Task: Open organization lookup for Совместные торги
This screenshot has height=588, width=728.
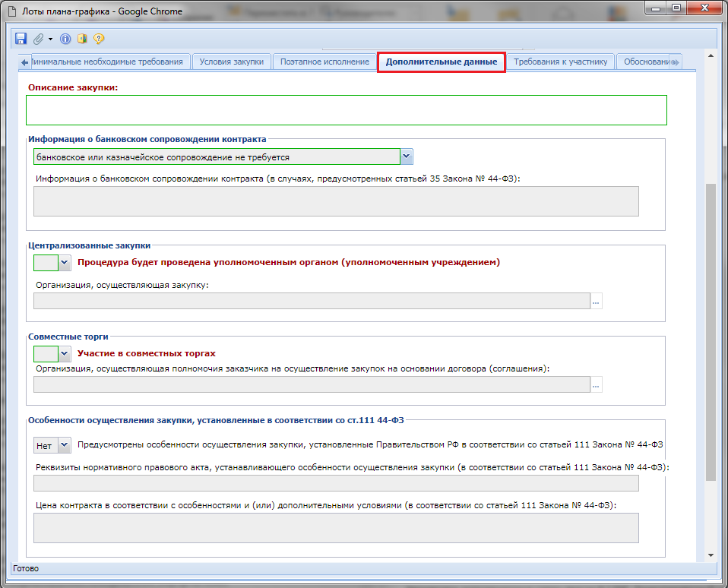Action: [596, 385]
